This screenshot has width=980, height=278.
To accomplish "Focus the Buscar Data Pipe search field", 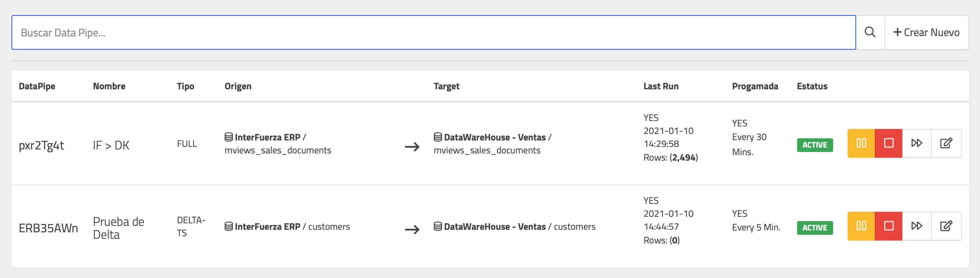I will (x=433, y=32).
